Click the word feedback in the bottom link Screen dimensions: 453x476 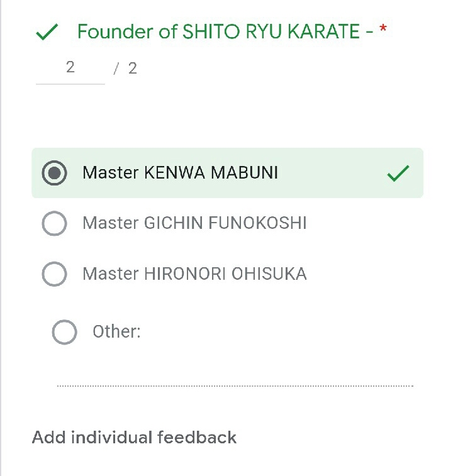coord(196,437)
